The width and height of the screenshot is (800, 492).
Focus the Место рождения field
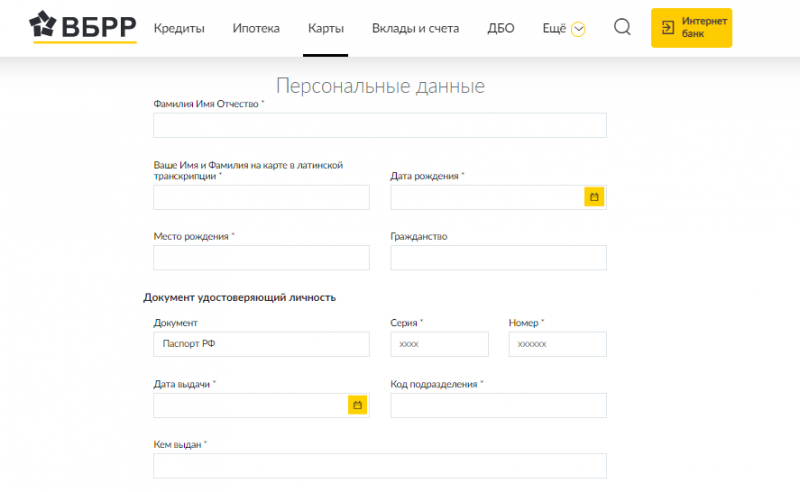[261, 258]
